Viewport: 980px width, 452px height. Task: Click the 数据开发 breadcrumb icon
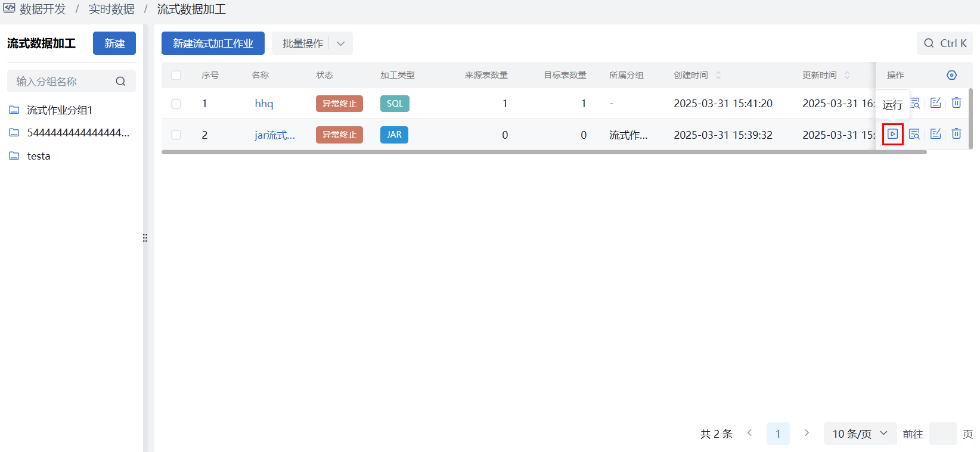9,8
